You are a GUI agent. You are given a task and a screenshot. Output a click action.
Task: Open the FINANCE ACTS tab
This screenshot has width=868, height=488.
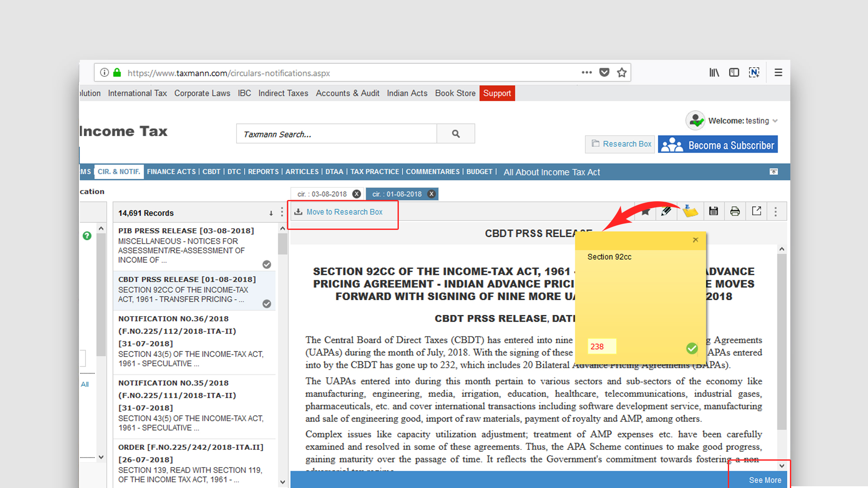click(171, 172)
